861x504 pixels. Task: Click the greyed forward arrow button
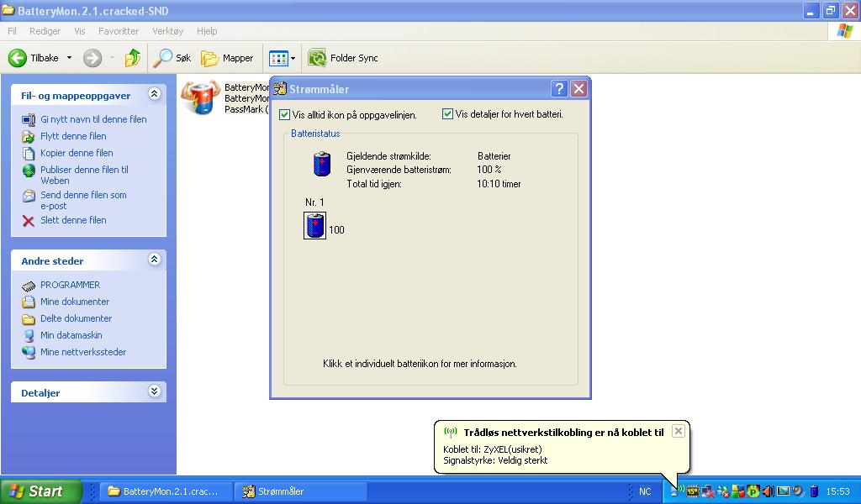92,58
